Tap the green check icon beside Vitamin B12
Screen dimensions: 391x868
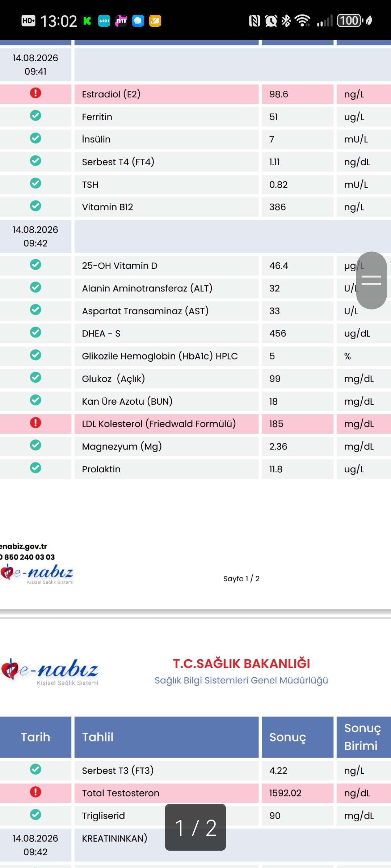pos(35,206)
